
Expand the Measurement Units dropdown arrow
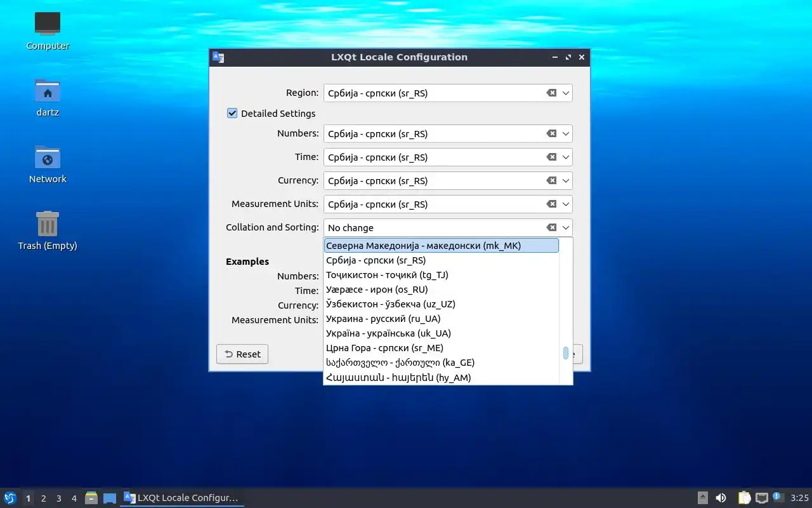tap(566, 204)
